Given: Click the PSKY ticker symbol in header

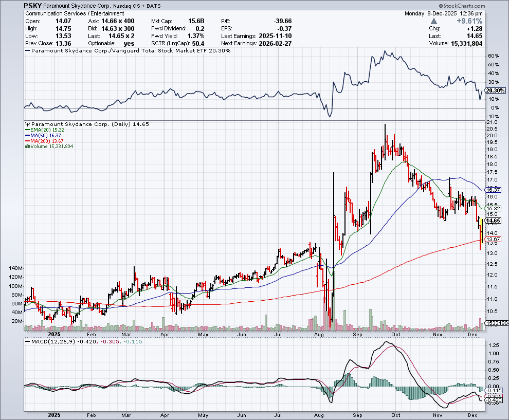Looking at the screenshot, I should pos(33,6).
